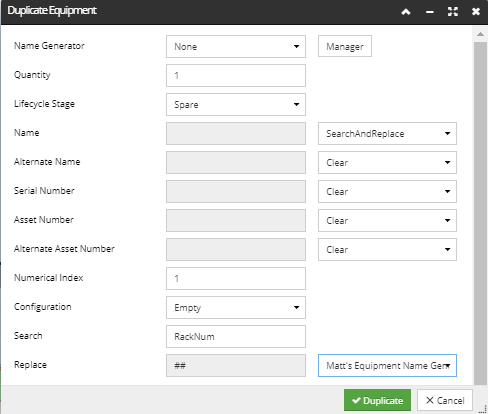Screen dimensions: 488x414
Task: Close the Duplicate Equipment dialog
Action: 476,12
